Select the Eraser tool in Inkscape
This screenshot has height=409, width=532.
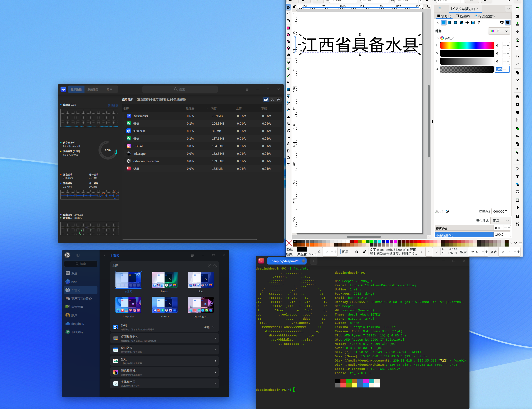(x=288, y=130)
